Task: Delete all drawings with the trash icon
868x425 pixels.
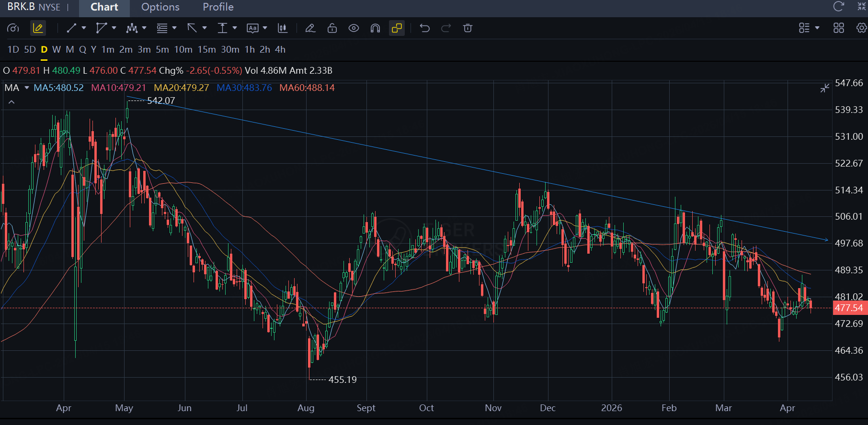Action: 468,28
